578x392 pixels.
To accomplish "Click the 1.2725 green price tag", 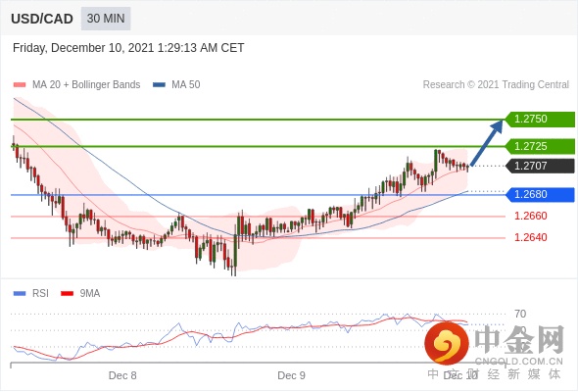I will pyautogui.click(x=540, y=146).
